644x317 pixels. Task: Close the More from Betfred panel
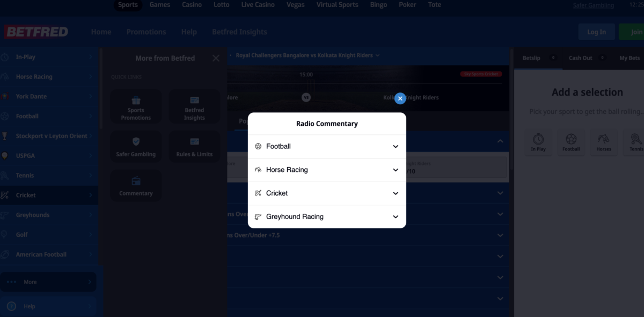[x=216, y=58]
